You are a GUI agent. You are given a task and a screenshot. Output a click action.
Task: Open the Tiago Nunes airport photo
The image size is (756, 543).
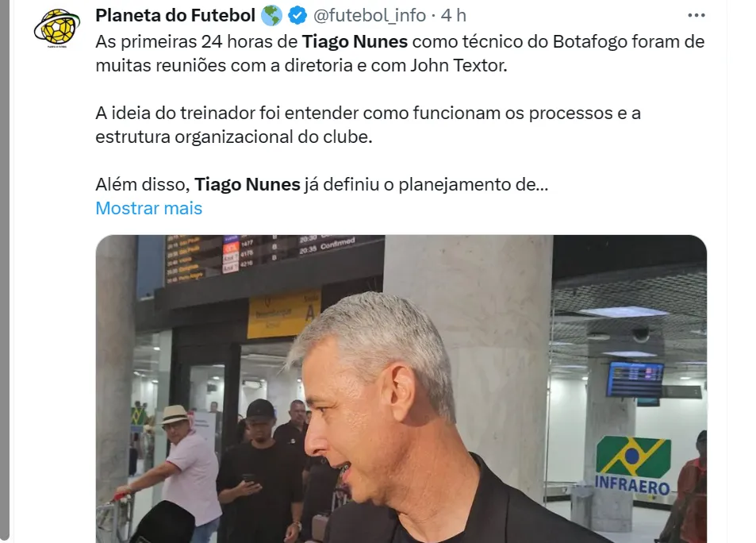tap(401, 389)
